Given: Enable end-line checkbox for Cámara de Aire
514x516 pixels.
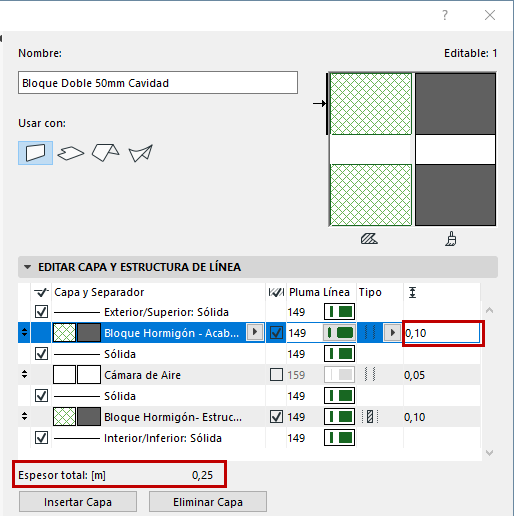Looking at the screenshot, I should (x=276, y=374).
